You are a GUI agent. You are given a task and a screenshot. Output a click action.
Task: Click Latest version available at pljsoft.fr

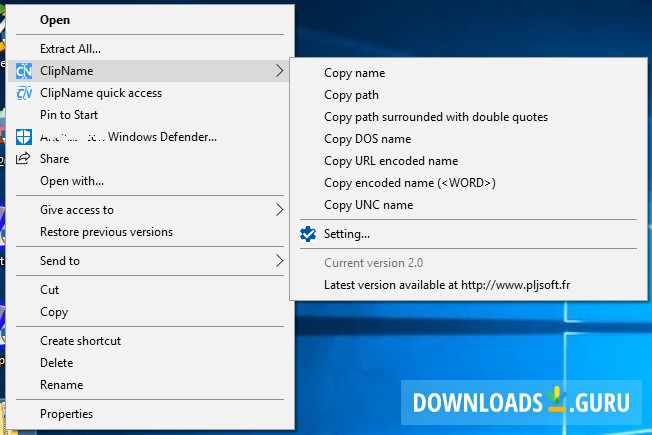tap(469, 285)
